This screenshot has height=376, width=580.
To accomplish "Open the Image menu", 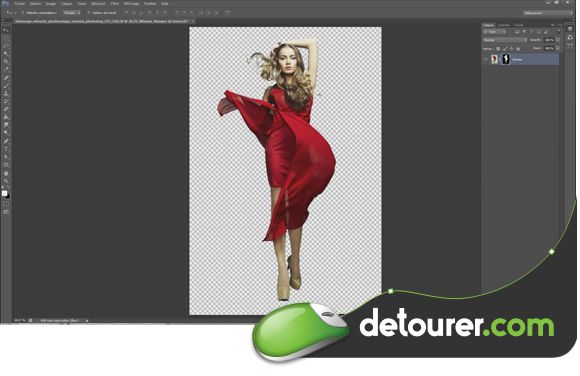I will [51, 4].
